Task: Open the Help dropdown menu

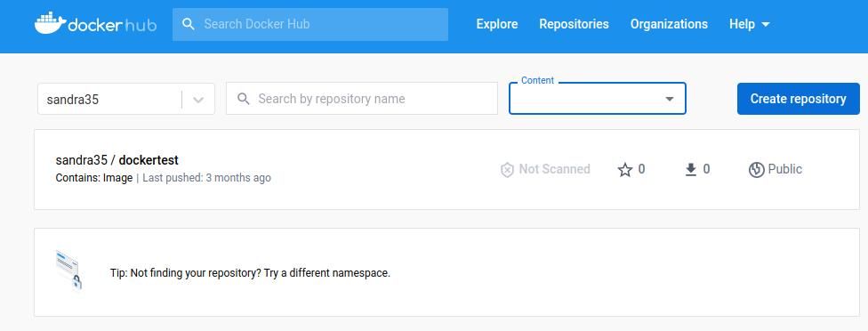Action: tap(749, 24)
